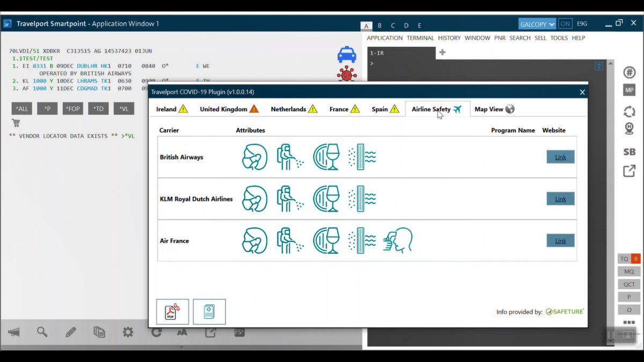
Task: Export COVID plugin info using the PDF icon
Action: point(172,312)
